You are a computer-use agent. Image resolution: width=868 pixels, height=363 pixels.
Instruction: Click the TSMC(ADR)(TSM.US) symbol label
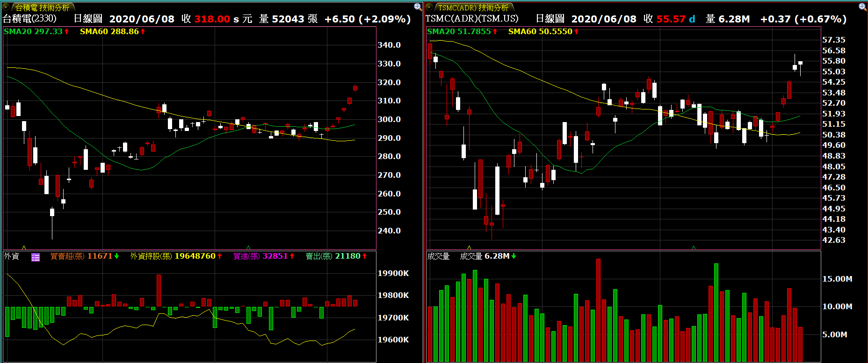472,19
